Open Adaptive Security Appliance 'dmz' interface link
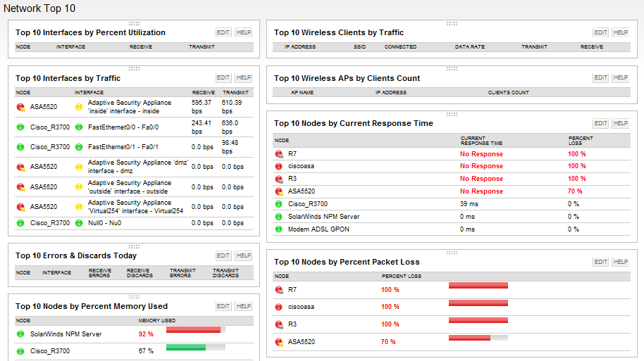Screen dimensions: 644x361 coord(137,167)
